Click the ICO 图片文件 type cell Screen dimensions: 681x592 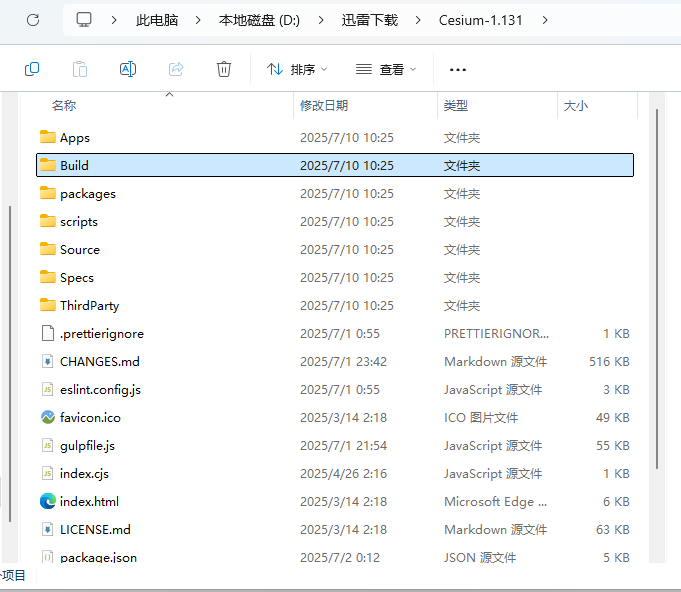481,417
